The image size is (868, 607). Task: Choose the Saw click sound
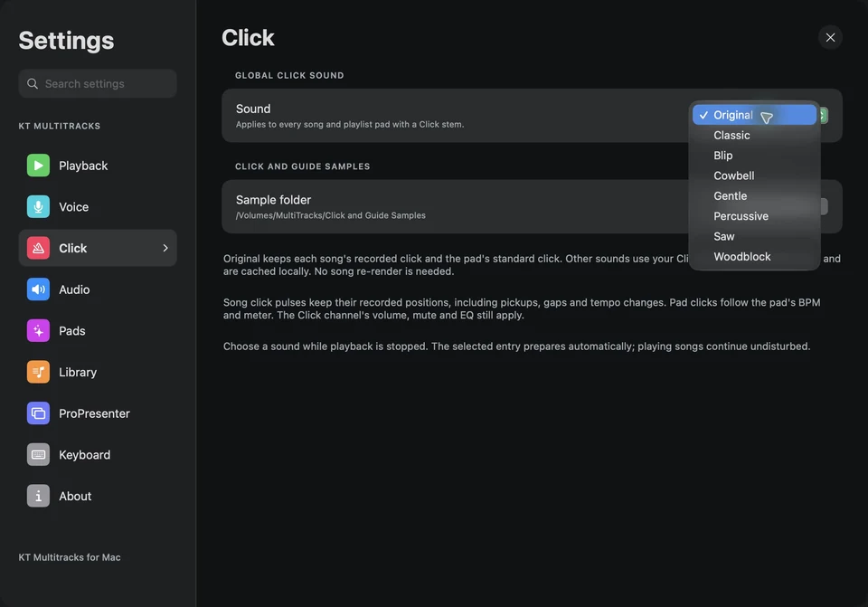pyautogui.click(x=754, y=236)
